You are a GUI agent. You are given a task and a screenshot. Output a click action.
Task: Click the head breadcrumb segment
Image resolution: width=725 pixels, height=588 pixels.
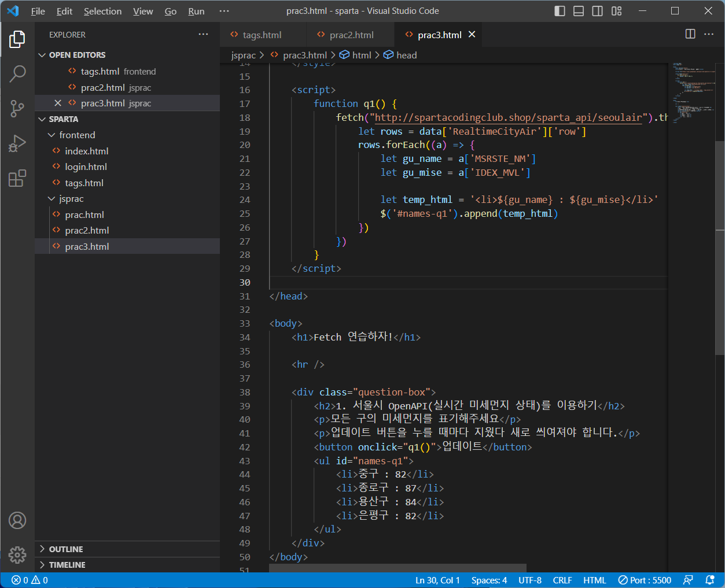pos(400,55)
